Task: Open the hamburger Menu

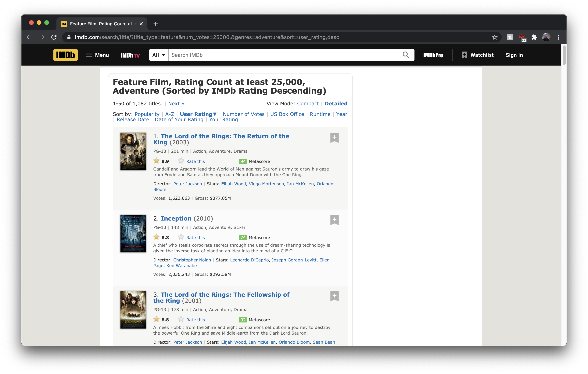Action: click(x=97, y=55)
